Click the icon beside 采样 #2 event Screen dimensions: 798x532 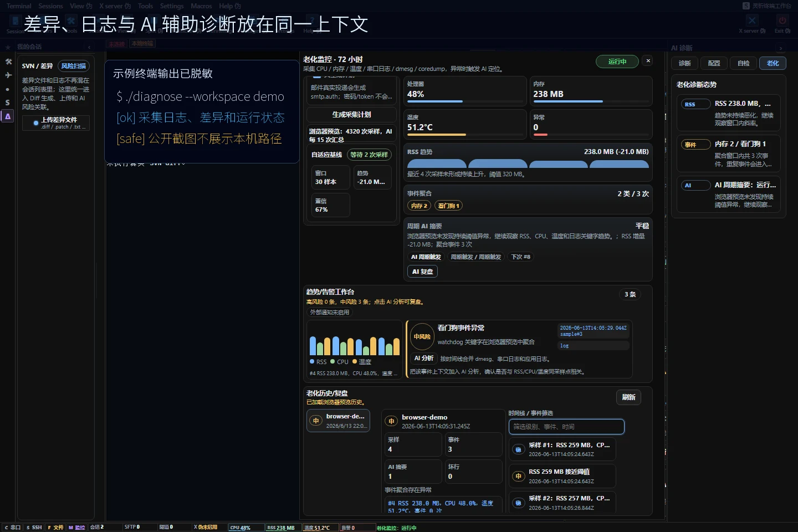[518, 503]
